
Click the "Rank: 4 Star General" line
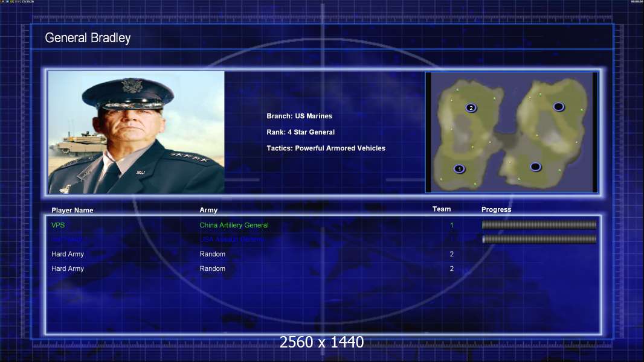coord(301,132)
